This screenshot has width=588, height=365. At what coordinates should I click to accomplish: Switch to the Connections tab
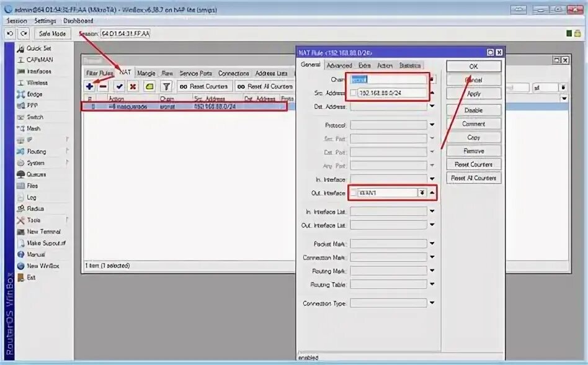pyautogui.click(x=233, y=73)
